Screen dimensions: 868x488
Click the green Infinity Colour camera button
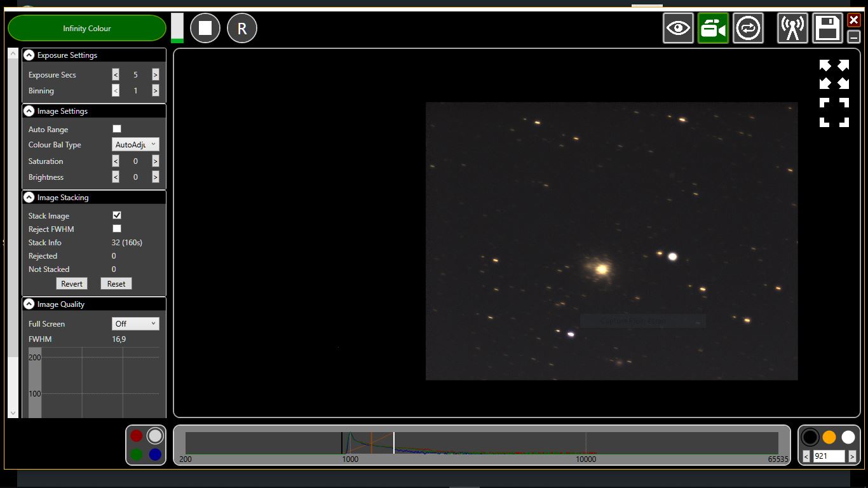click(x=87, y=28)
